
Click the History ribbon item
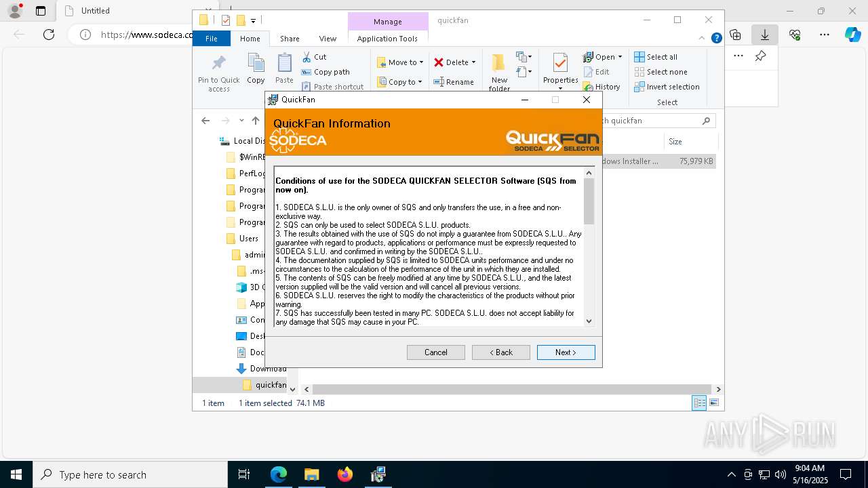(x=601, y=87)
